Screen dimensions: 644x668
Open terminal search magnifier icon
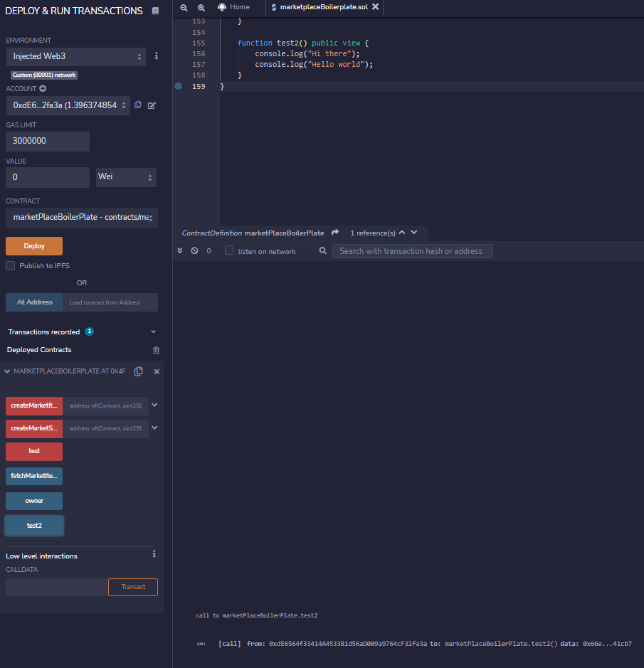pos(322,250)
